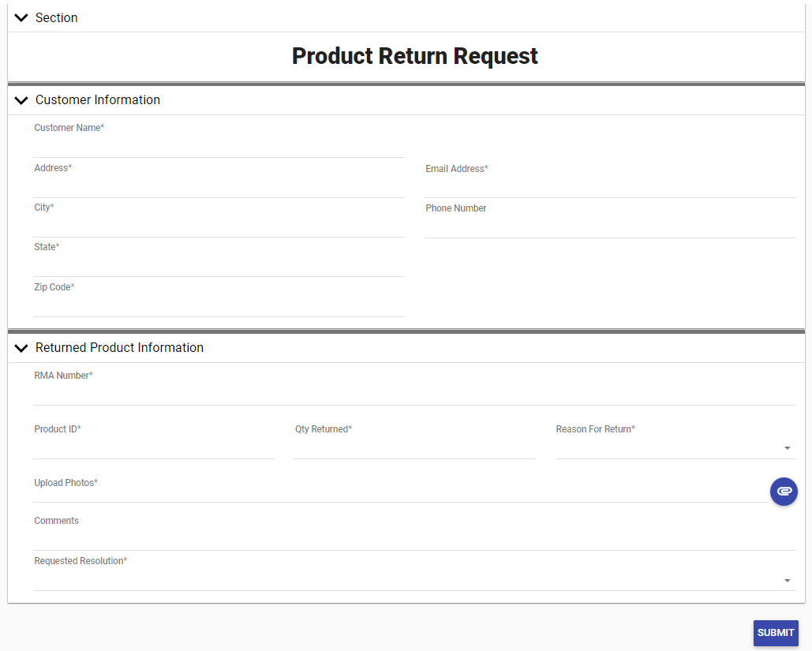Select the City input field
The height and width of the screenshot is (651, 812).
coord(219,226)
